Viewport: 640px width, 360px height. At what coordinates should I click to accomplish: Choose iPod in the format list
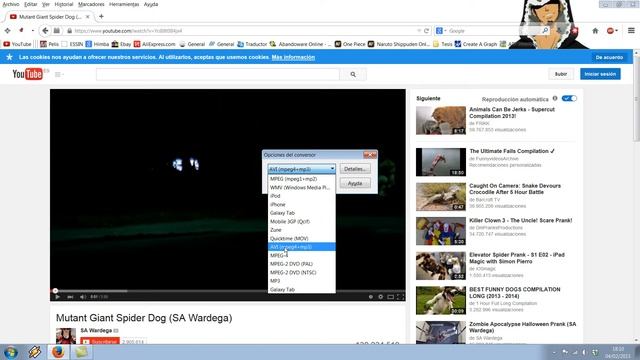(x=302, y=196)
